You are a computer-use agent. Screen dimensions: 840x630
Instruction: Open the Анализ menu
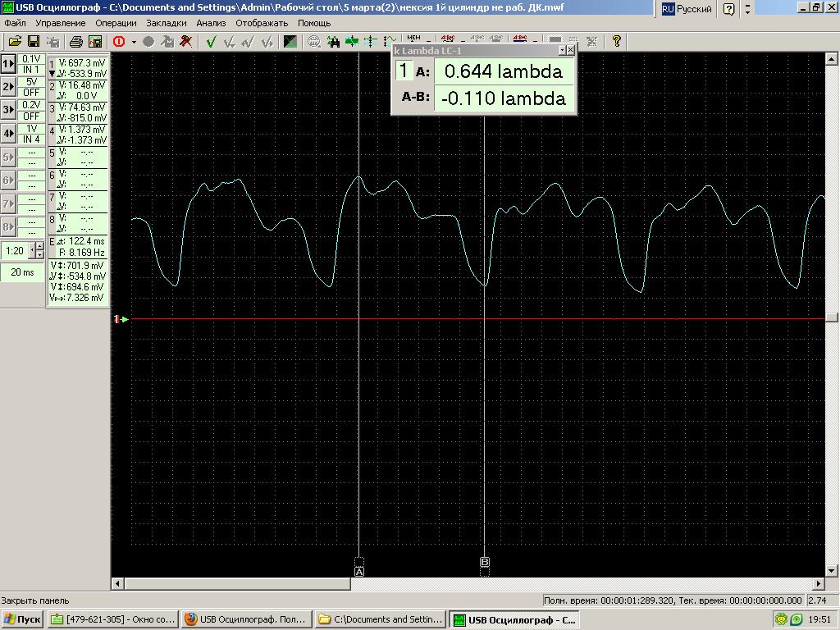[211, 23]
